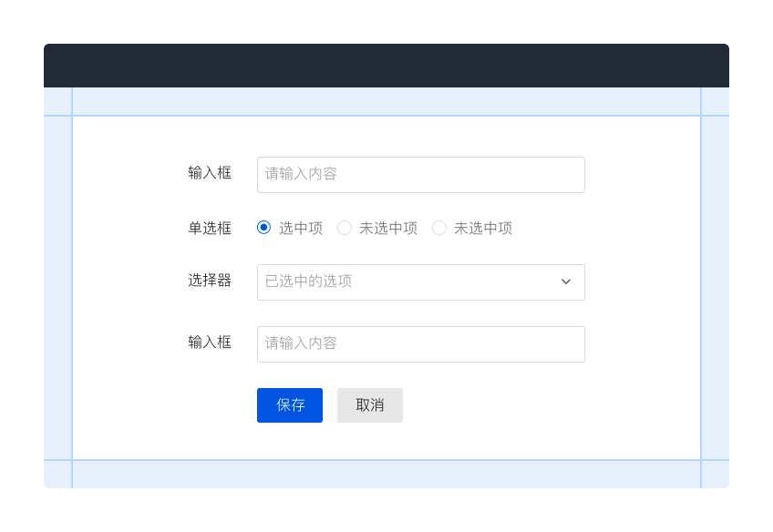Click the blue 保存 button

tap(290, 405)
